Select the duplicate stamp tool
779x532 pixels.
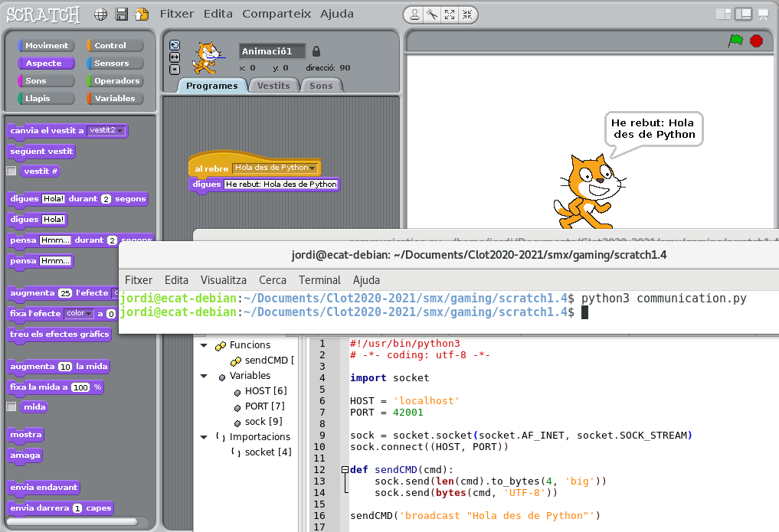pyautogui.click(x=414, y=15)
